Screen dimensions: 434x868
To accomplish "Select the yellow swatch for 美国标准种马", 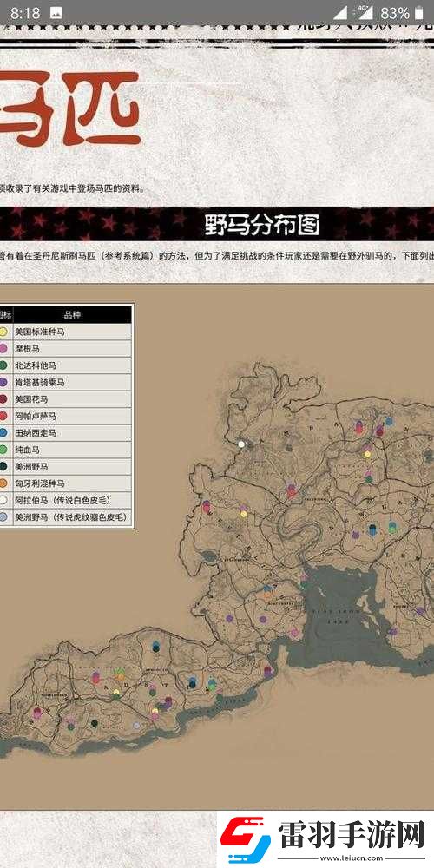I will click(x=3, y=332).
